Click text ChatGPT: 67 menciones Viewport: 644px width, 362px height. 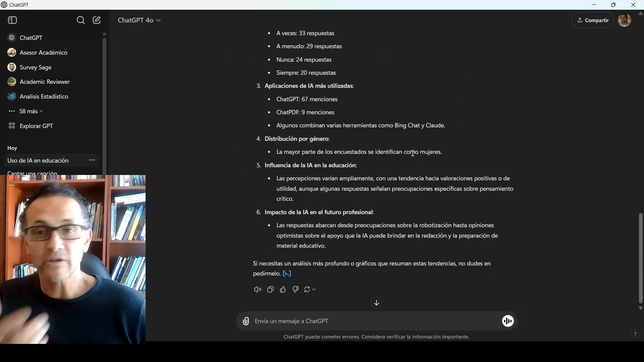tap(307, 99)
